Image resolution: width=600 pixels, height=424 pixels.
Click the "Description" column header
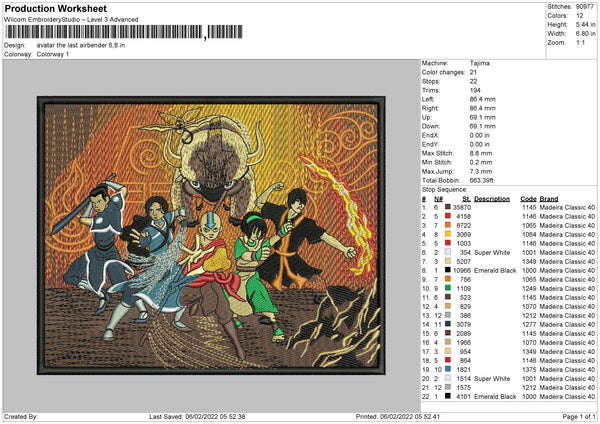point(492,199)
